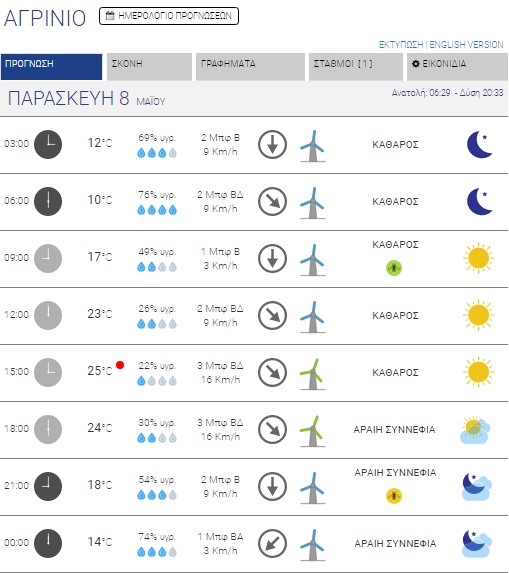Click the wind direction arrow at 00:00
Screen dimensions: 509x573
click(272, 543)
